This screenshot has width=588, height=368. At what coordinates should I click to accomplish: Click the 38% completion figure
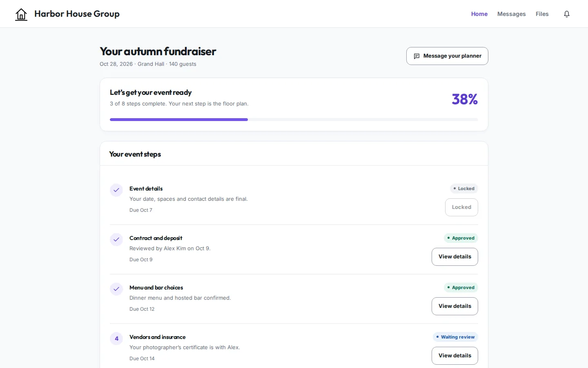(x=465, y=99)
